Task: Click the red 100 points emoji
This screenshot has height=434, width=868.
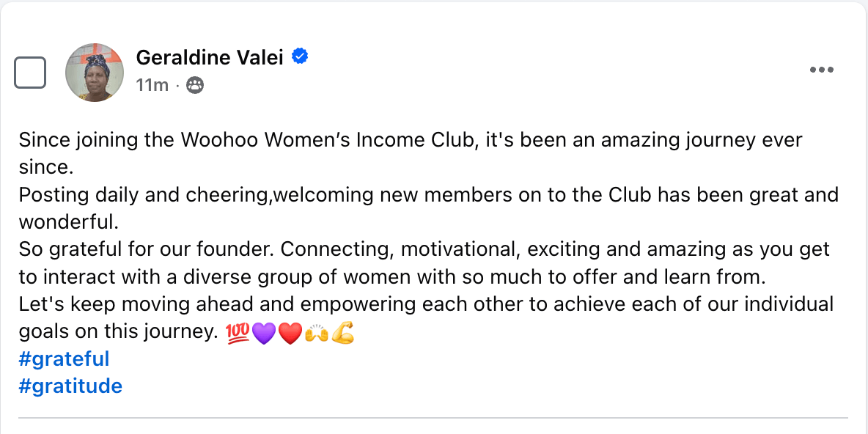Action: 237,334
